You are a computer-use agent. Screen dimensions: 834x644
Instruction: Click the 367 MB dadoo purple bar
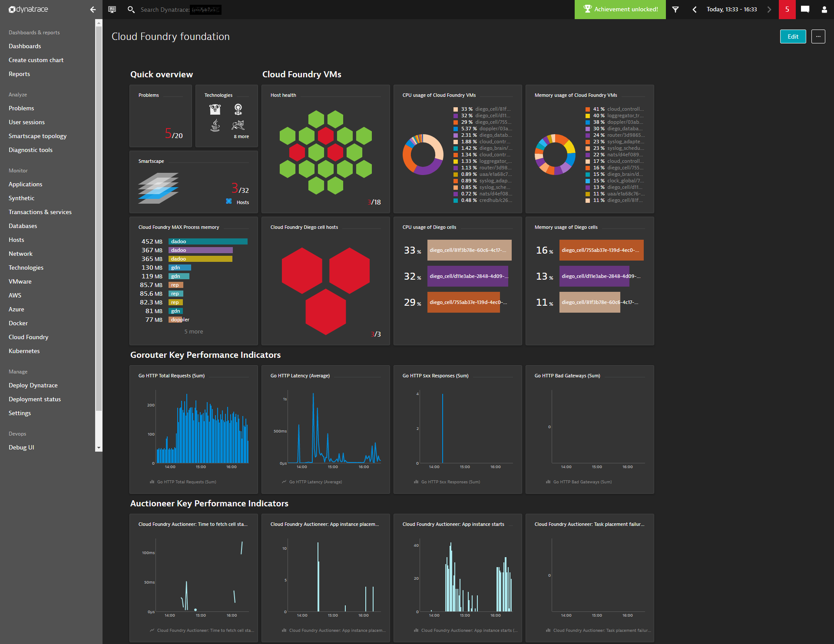[201, 250]
